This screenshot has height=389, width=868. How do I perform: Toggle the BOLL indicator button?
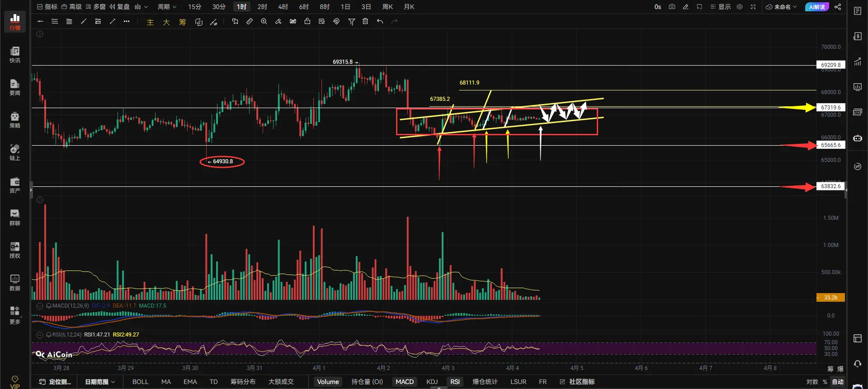point(141,382)
